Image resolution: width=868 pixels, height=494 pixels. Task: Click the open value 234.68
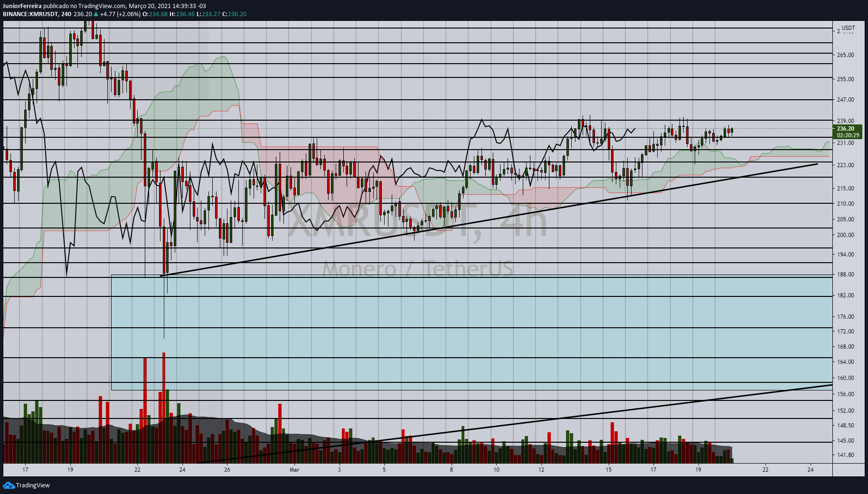click(x=159, y=14)
